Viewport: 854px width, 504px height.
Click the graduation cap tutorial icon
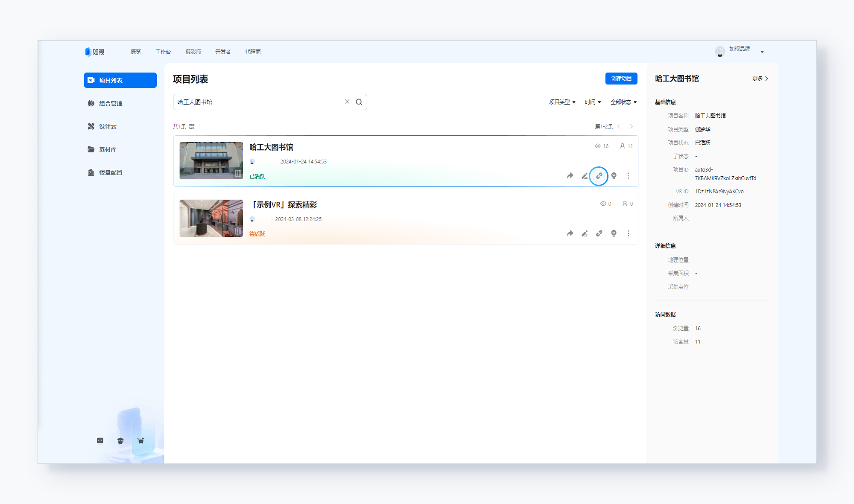(x=120, y=441)
